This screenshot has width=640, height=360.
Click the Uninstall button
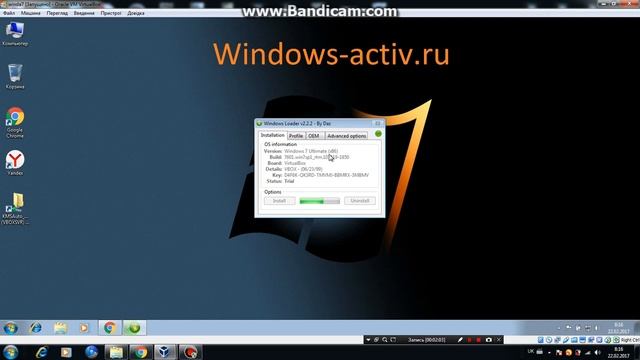[x=360, y=201]
